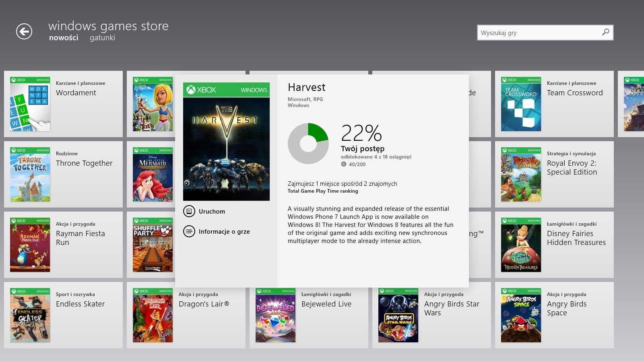Open the Throne Together game thumbnail
644x362 pixels.
pos(30,174)
